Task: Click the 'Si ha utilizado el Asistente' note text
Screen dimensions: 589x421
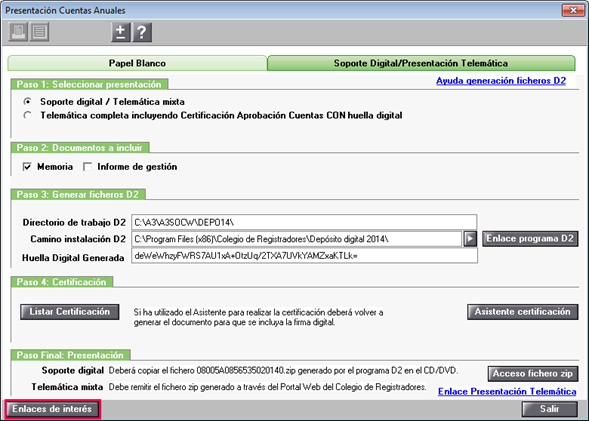Action: (258, 317)
